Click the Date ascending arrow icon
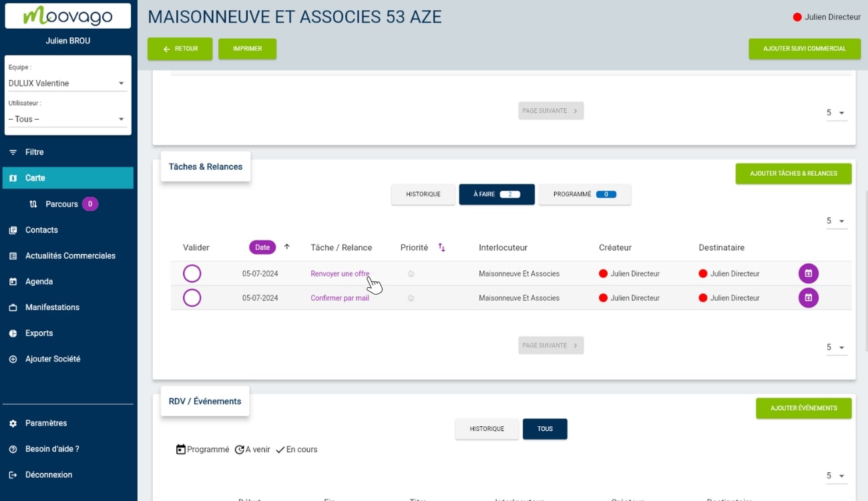This screenshot has width=868, height=501. [x=287, y=246]
